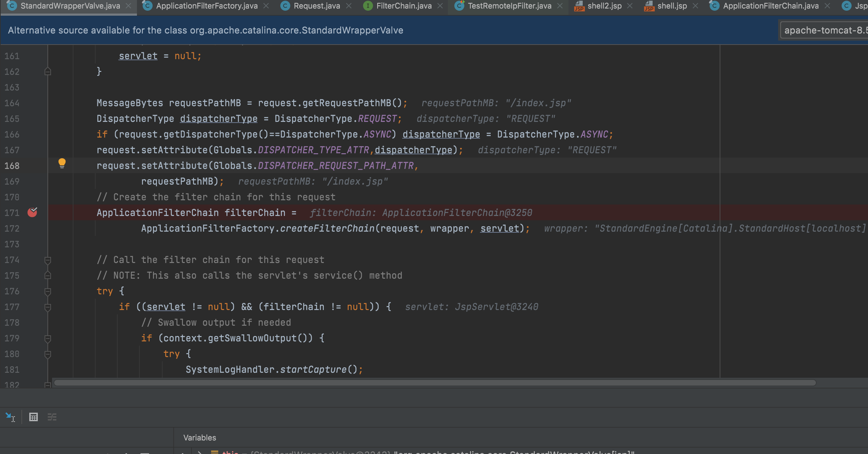Collapse the comment fold at line 174
The width and height of the screenshot is (868, 454).
tap(48, 260)
